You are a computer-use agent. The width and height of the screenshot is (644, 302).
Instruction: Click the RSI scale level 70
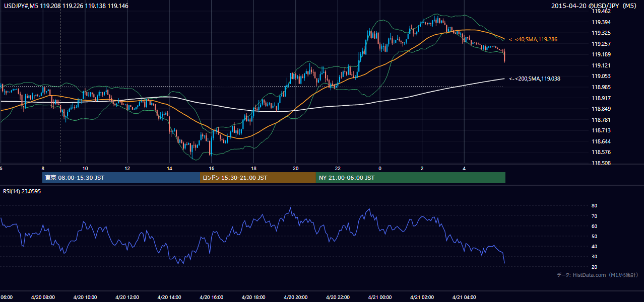click(x=594, y=216)
